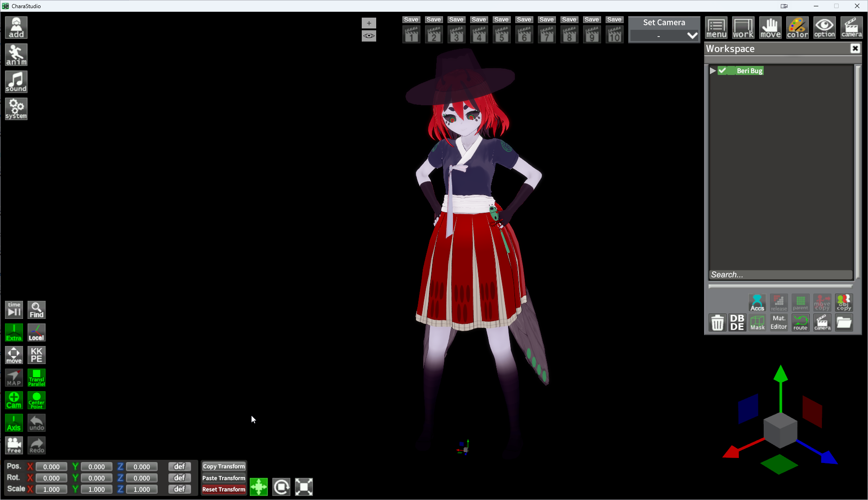Toggle Transl Parallel mode
Image resolution: width=868 pixels, height=500 pixels.
(37, 378)
